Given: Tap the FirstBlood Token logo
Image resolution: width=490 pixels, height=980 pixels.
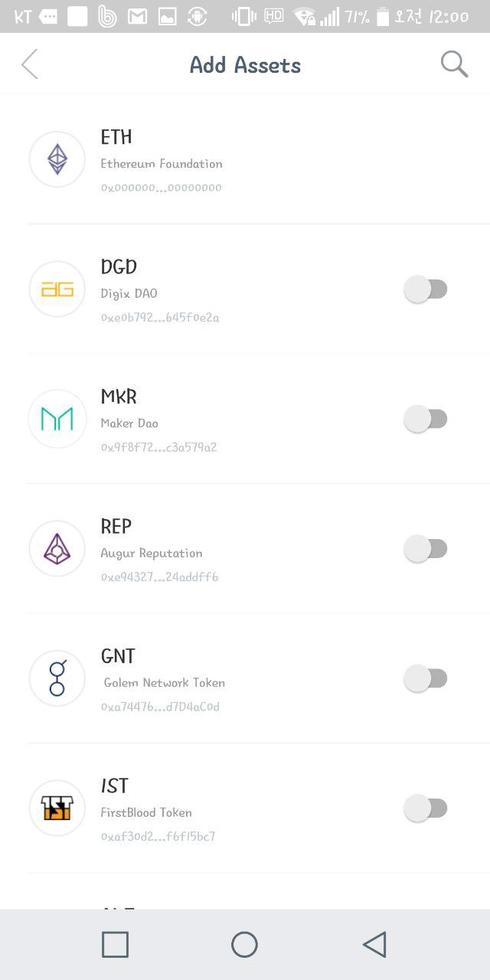Looking at the screenshot, I should point(57,808).
